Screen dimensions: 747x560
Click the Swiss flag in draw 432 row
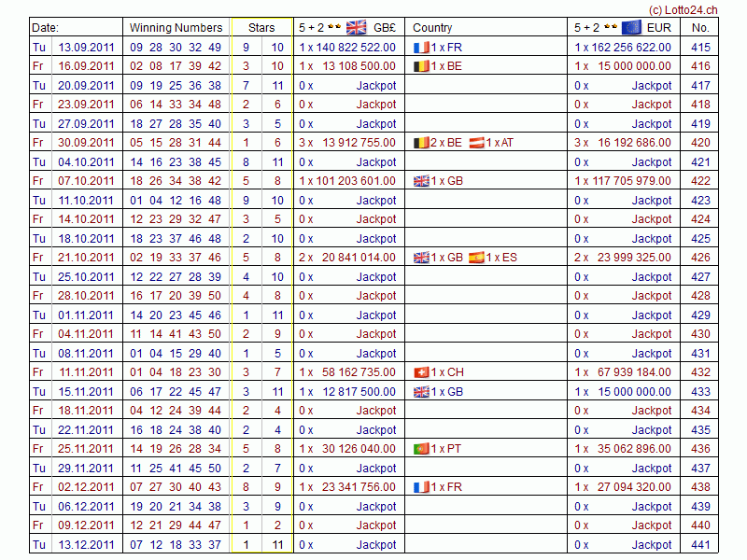[421, 372]
